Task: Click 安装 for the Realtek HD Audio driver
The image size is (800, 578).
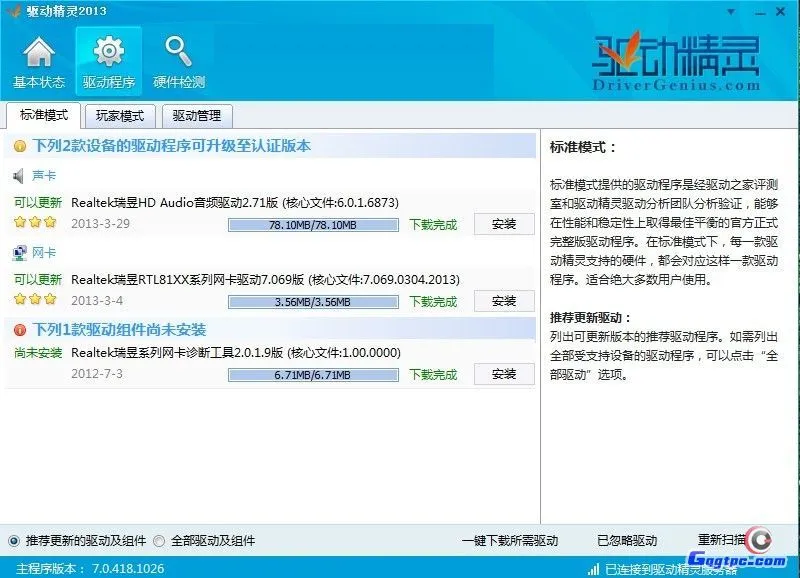Action: click(x=504, y=224)
